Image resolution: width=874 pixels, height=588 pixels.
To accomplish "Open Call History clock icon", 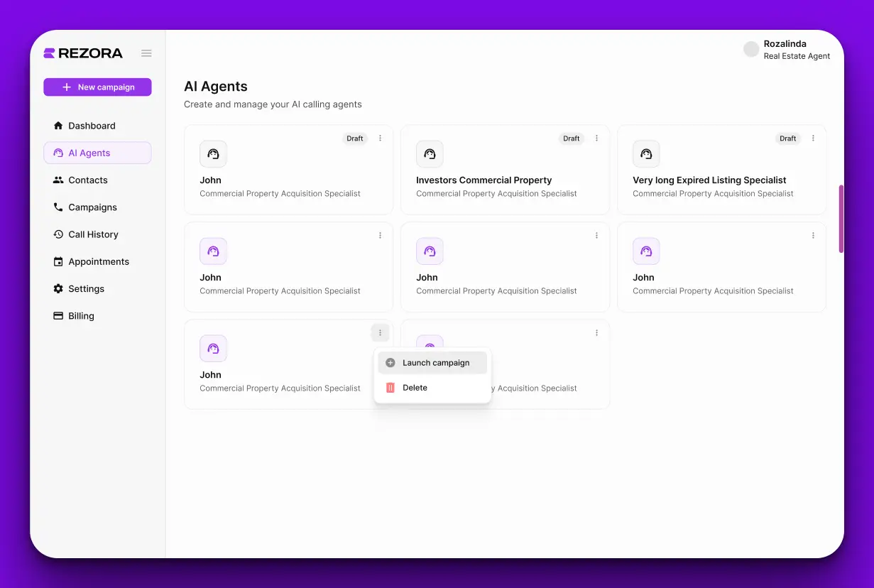I will tap(58, 234).
